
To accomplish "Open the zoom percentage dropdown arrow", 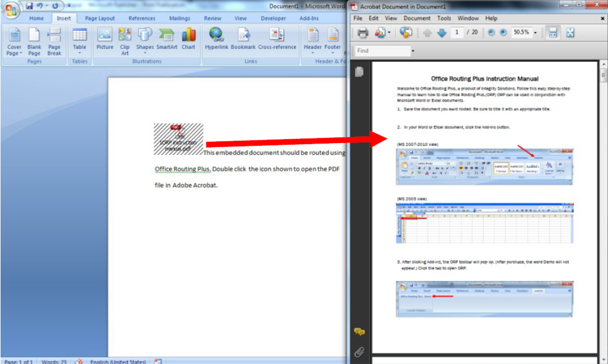I will (536, 33).
